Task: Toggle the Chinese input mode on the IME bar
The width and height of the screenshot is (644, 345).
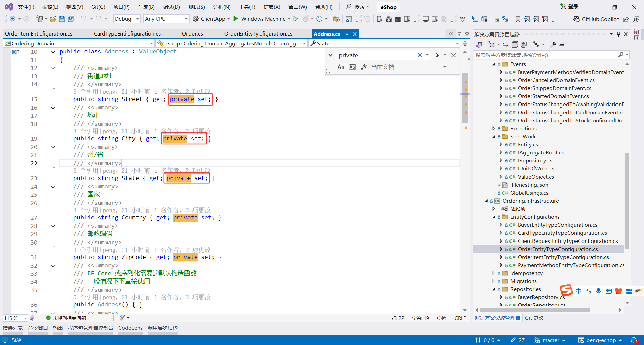Action: [579, 291]
